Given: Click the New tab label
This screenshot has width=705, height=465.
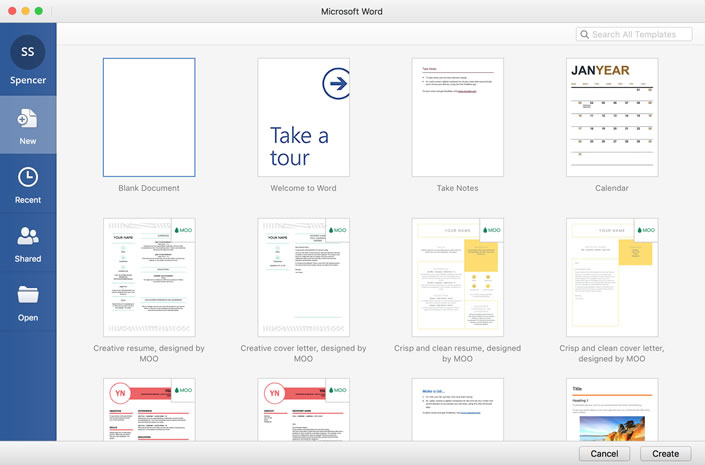Looking at the screenshot, I should click(28, 141).
